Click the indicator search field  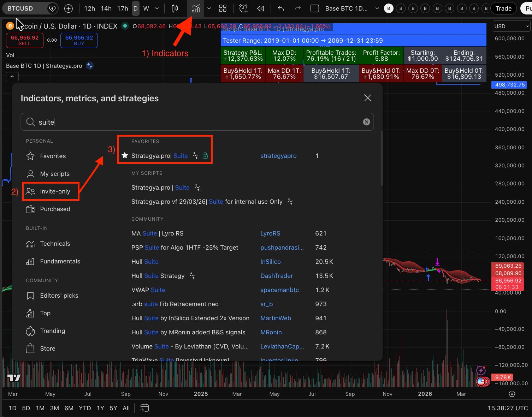[197, 122]
